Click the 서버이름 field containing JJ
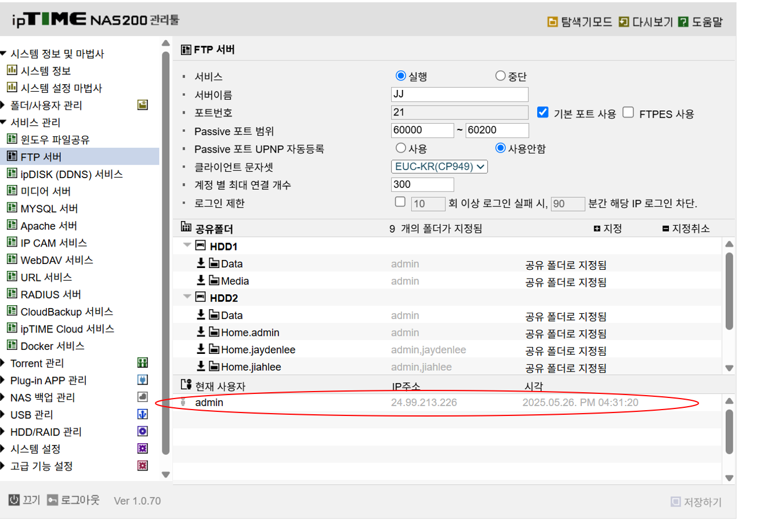Viewport: 760px width, 532px height. (460, 95)
